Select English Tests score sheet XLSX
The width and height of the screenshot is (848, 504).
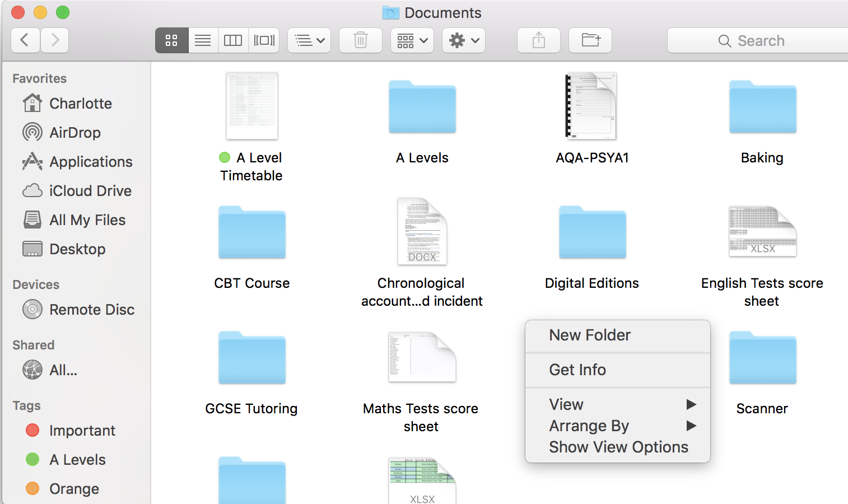click(762, 231)
